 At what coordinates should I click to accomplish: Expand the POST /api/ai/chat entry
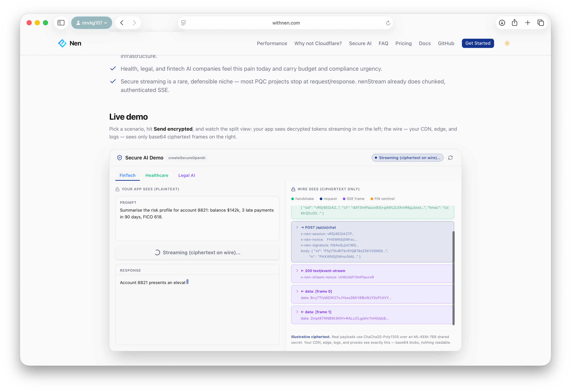[297, 227]
